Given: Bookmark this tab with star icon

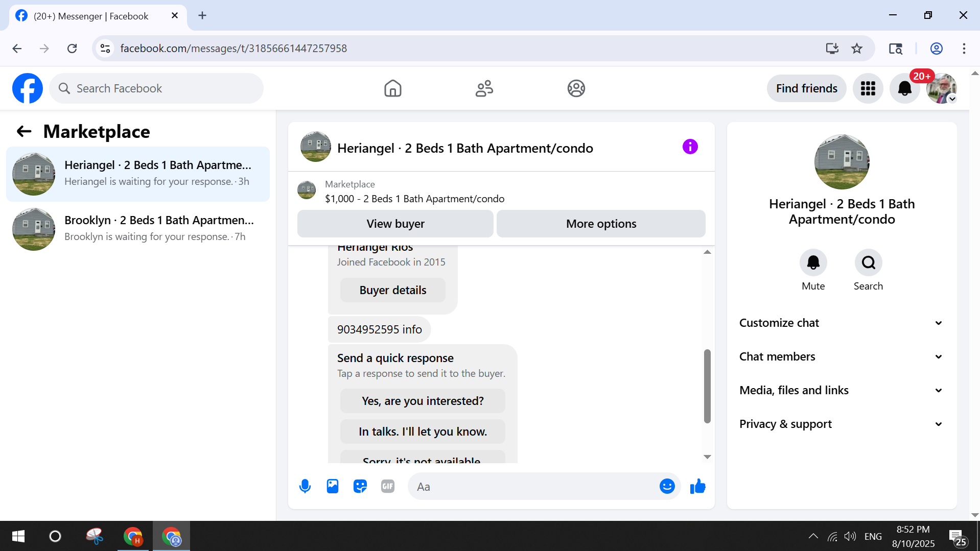Looking at the screenshot, I should point(857,49).
